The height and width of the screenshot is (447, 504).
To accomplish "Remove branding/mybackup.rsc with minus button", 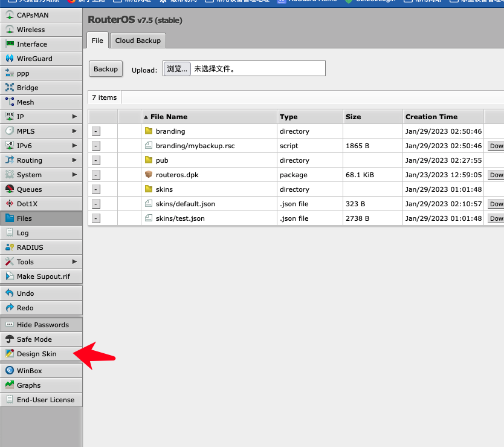I will click(x=96, y=146).
